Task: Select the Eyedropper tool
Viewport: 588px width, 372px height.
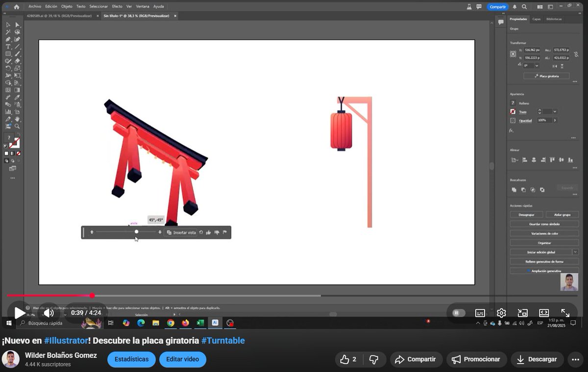Action: point(18,97)
